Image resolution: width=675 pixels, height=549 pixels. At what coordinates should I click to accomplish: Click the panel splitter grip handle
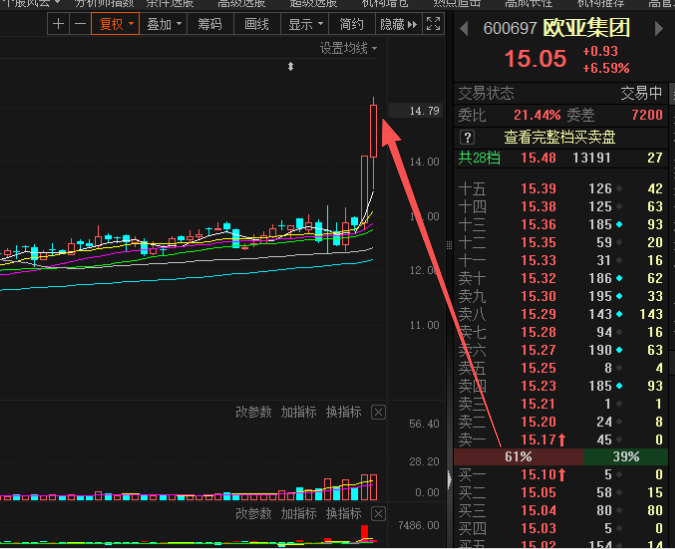(449, 245)
